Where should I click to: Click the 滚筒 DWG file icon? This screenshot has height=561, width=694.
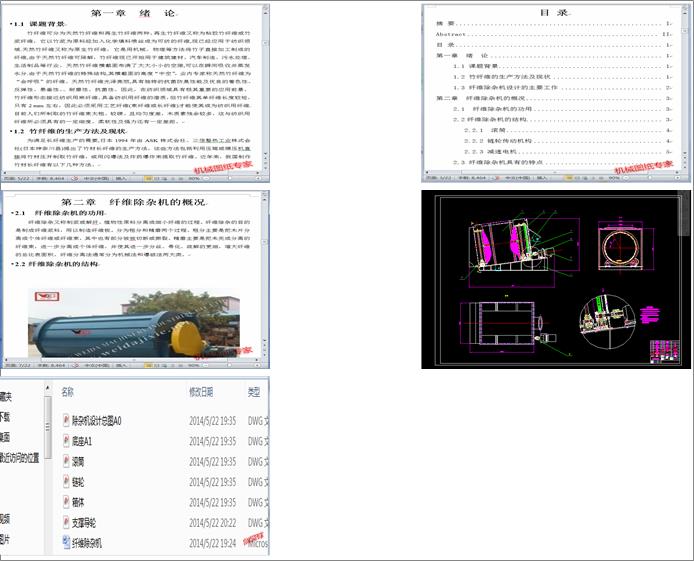66,462
